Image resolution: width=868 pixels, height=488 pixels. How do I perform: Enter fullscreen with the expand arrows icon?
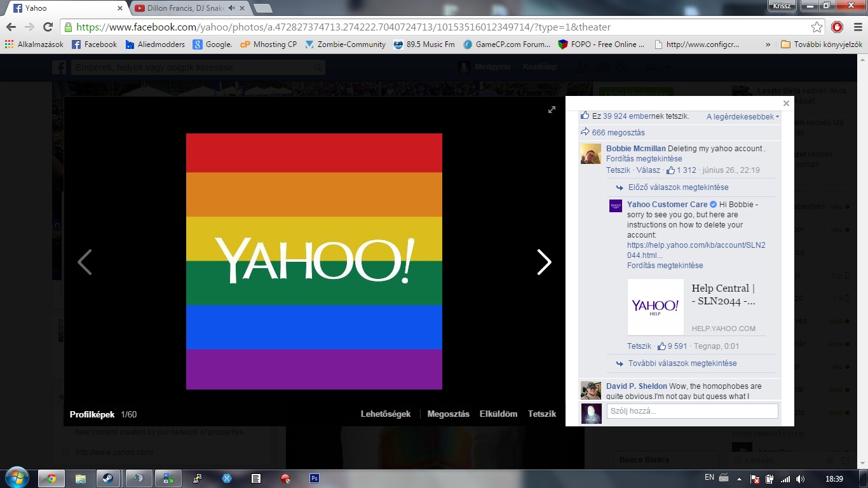coord(552,109)
